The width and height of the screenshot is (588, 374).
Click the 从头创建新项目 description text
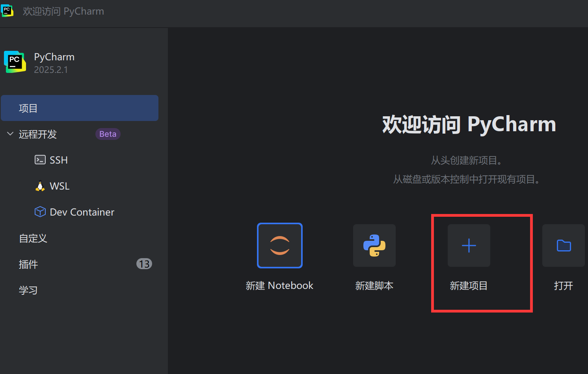click(466, 160)
